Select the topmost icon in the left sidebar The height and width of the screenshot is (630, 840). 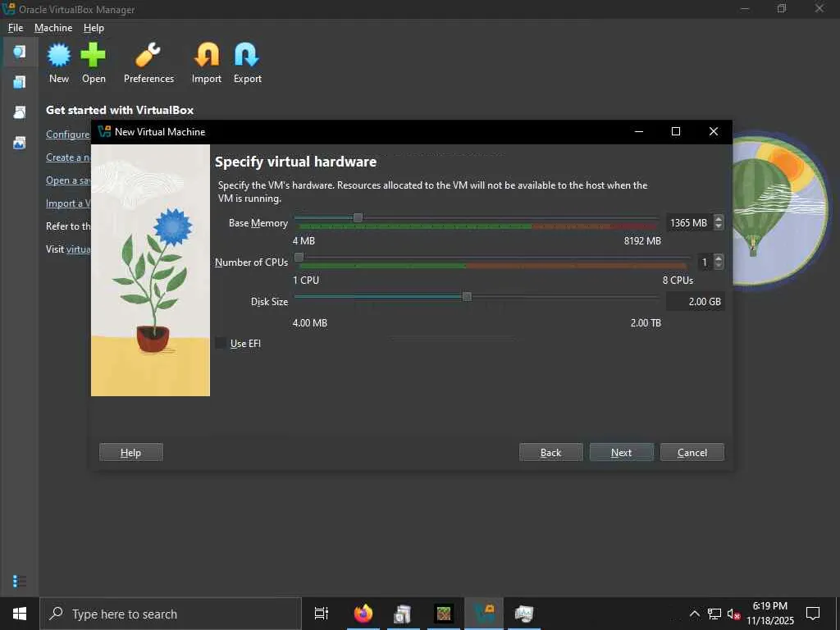tap(20, 52)
